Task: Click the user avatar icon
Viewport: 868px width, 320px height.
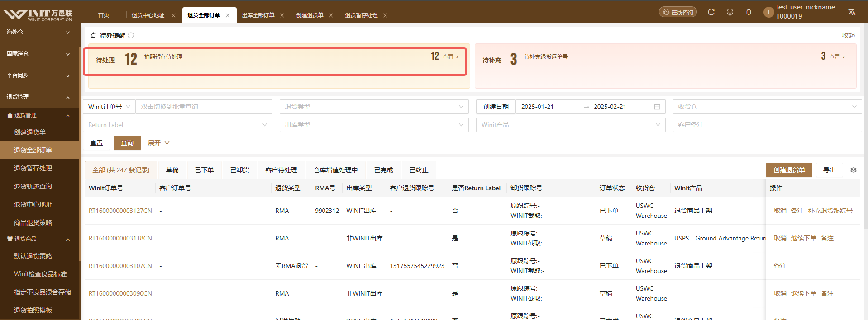Action: pos(768,12)
